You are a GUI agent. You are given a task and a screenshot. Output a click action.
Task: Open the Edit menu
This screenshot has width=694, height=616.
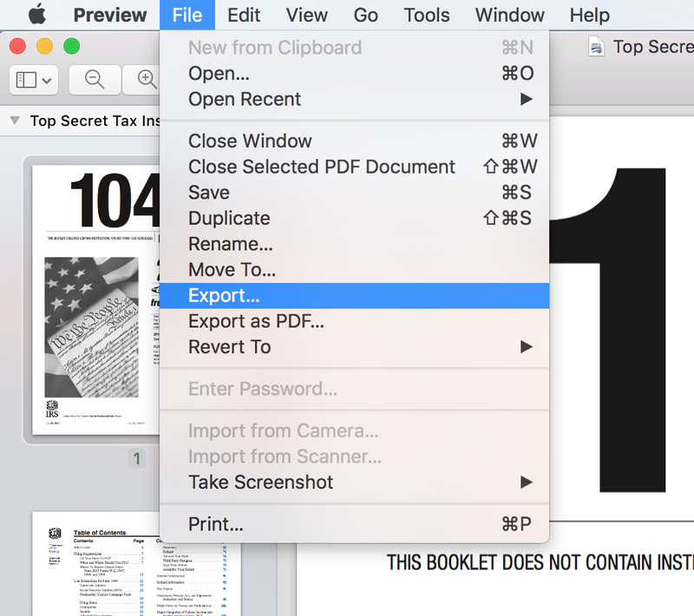[x=244, y=15]
